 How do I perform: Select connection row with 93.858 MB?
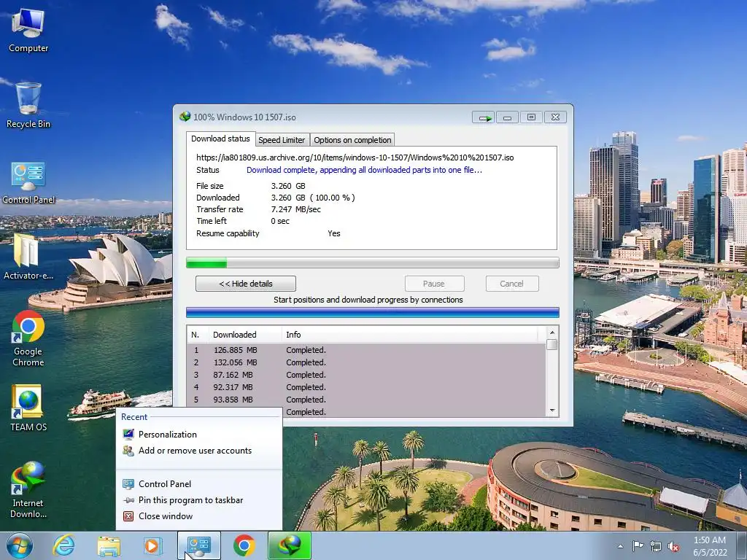tap(366, 400)
